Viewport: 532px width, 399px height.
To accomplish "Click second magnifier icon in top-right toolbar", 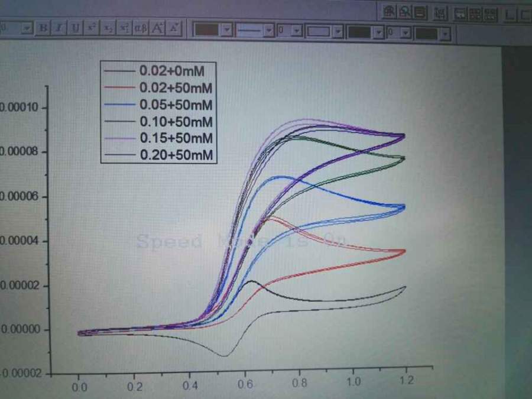I will tap(404, 12).
